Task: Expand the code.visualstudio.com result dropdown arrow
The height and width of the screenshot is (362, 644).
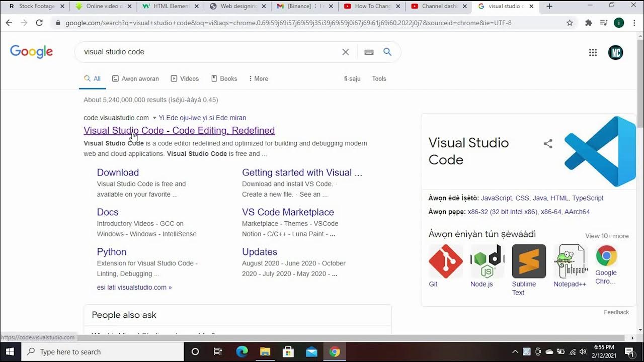Action: [x=154, y=118]
